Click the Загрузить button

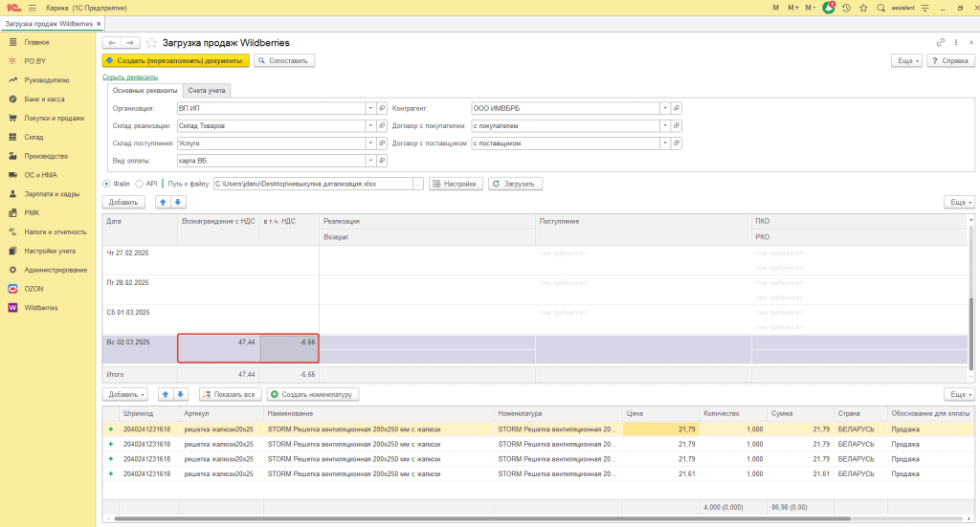(x=515, y=185)
